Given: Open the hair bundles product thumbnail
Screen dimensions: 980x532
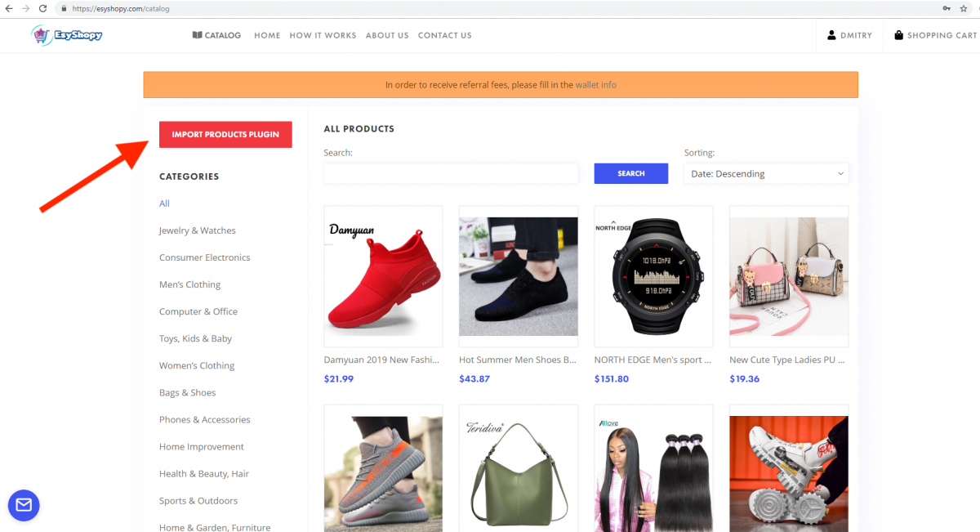Looking at the screenshot, I should (653, 468).
